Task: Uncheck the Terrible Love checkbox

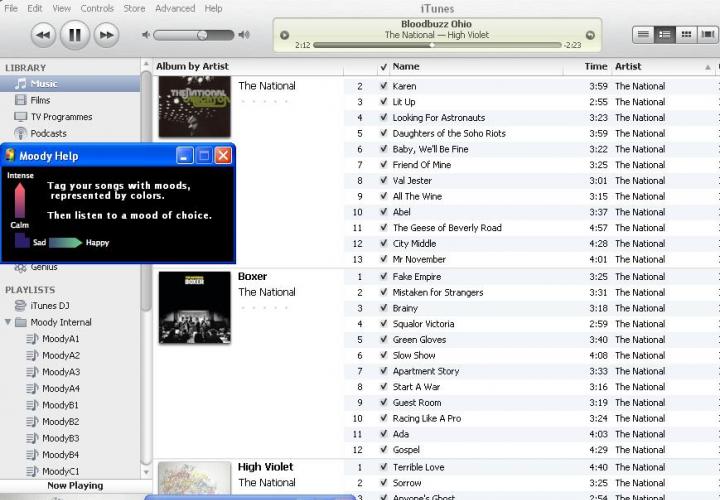Action: tap(383, 467)
